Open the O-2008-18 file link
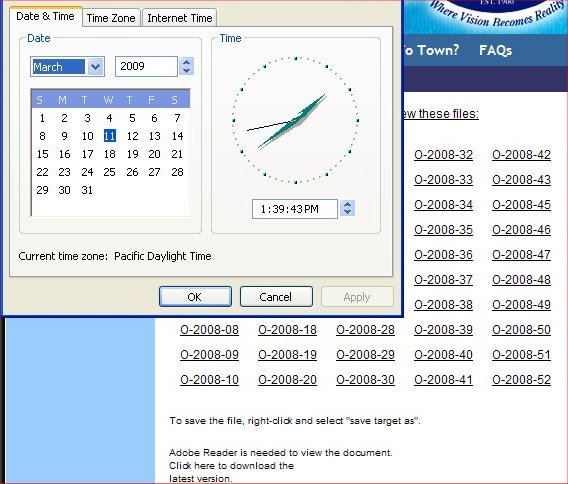The image size is (568, 484). pyautogui.click(x=287, y=330)
